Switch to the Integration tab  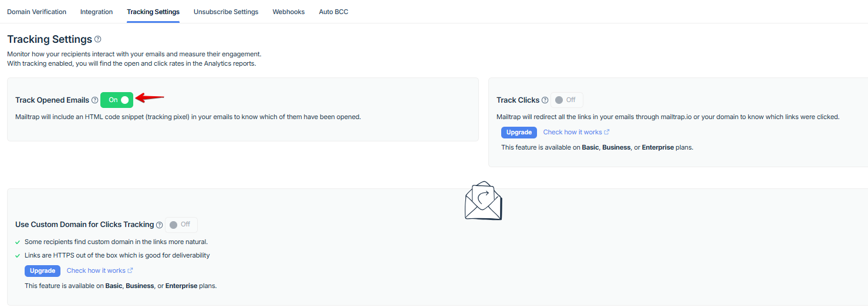tap(96, 12)
